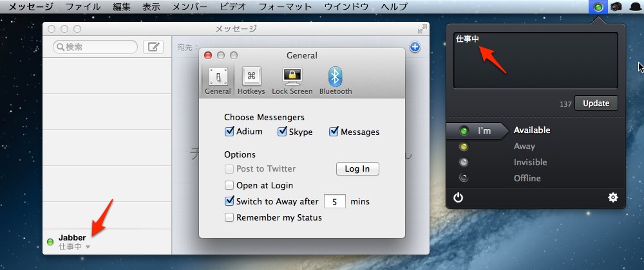The height and width of the screenshot is (270, 644).
Task: Click the search field in Messages window
Action: (95, 47)
